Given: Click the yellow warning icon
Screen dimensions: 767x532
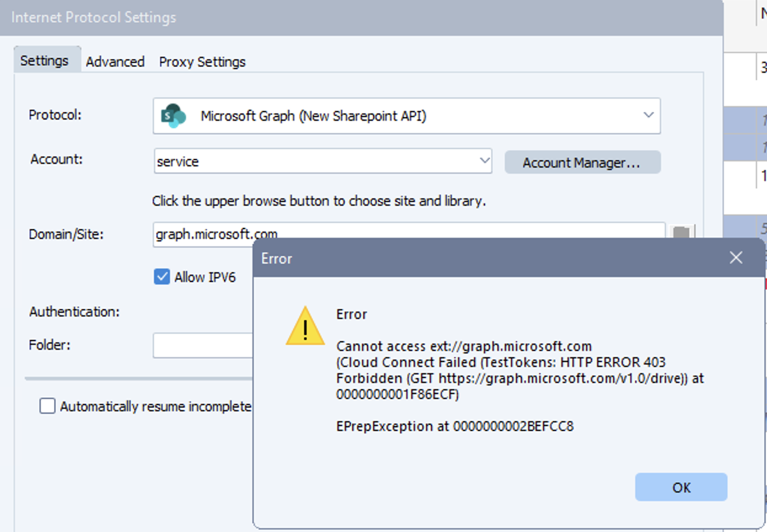Looking at the screenshot, I should tap(305, 326).
